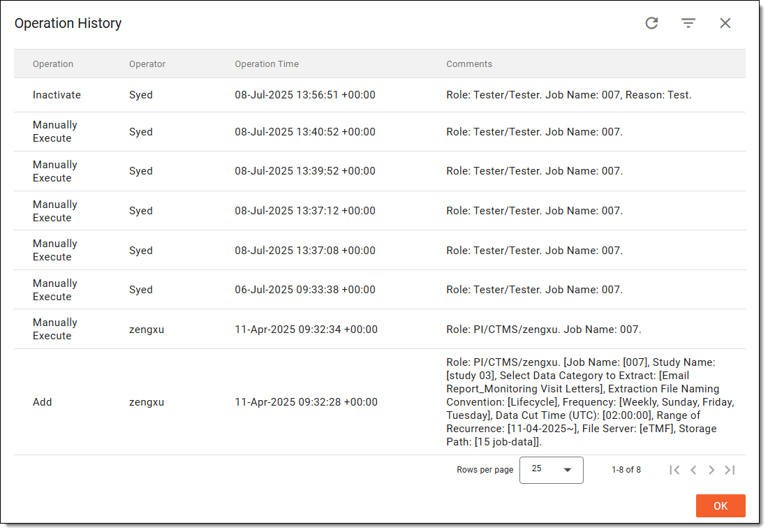Click the long Add row comment text
Image resolution: width=768 pixels, height=532 pixels.
click(590, 402)
